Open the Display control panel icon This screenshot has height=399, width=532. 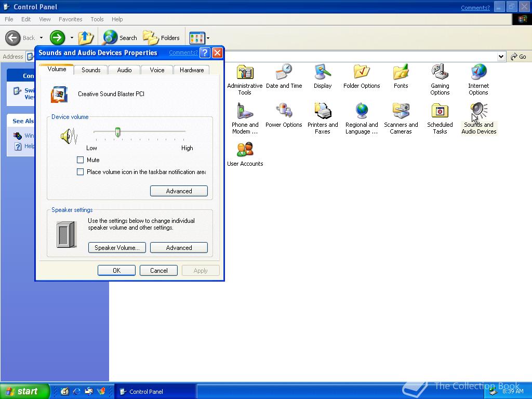tap(322, 76)
